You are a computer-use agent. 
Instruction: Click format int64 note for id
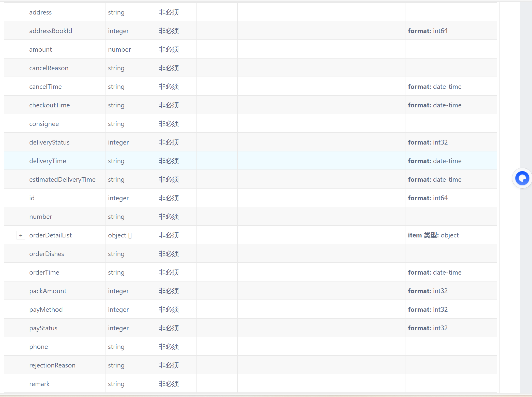428,198
